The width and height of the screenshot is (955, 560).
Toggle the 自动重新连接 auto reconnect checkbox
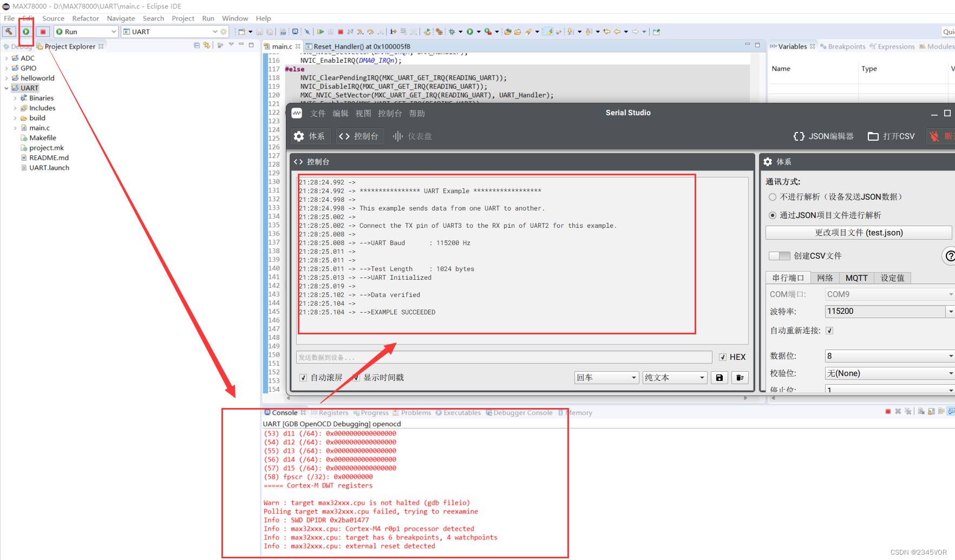[x=829, y=331]
